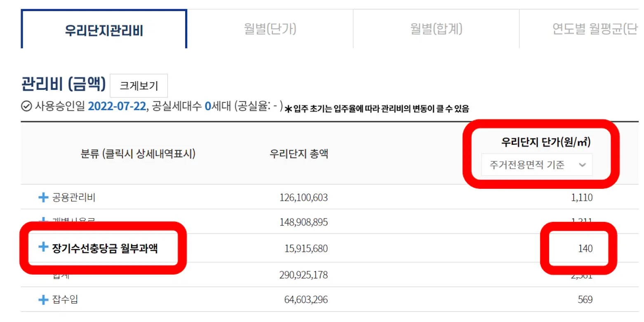Select the 합계 total amount 290,925,178

coord(305,274)
